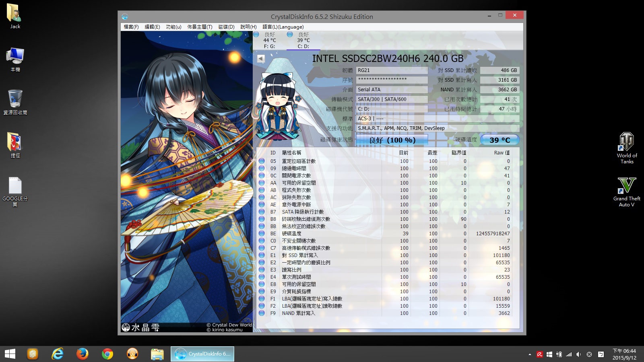Screen dimensions: 644x362
Task: Click status orb for attribute BE
Action: pos(262,233)
